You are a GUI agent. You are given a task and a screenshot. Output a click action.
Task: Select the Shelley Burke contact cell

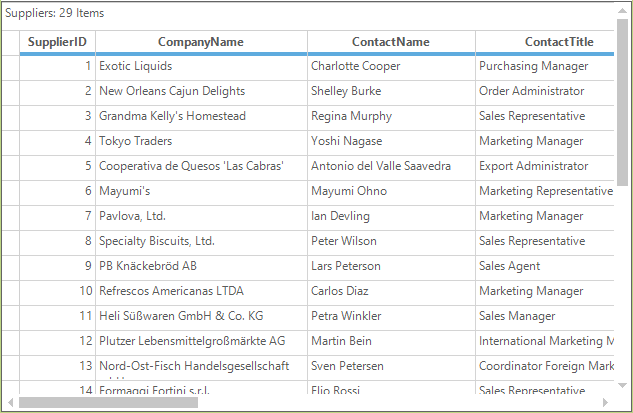coord(391,93)
